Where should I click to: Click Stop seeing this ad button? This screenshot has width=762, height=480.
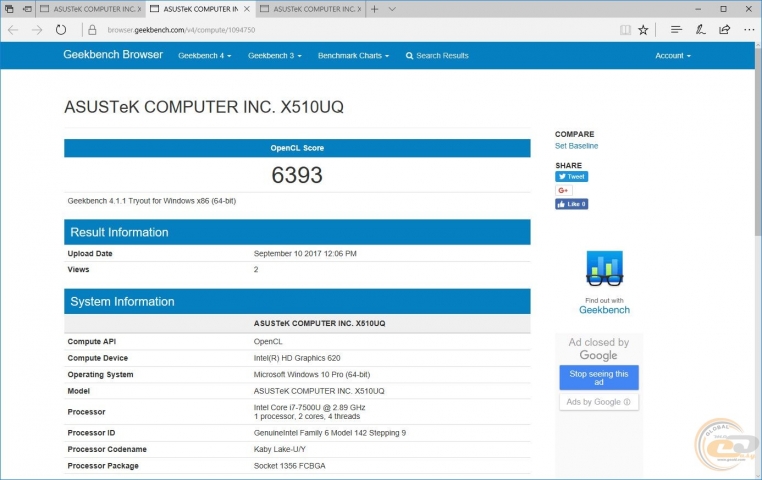599,377
